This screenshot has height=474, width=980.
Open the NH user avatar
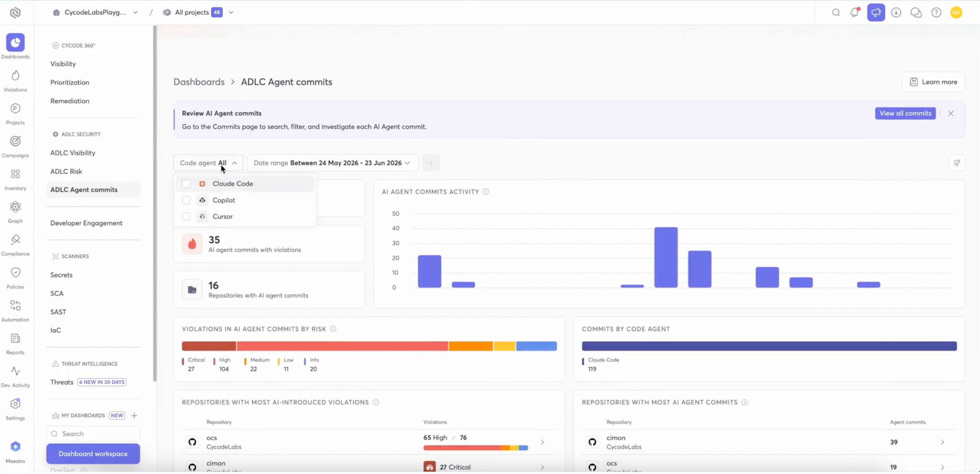click(x=957, y=12)
